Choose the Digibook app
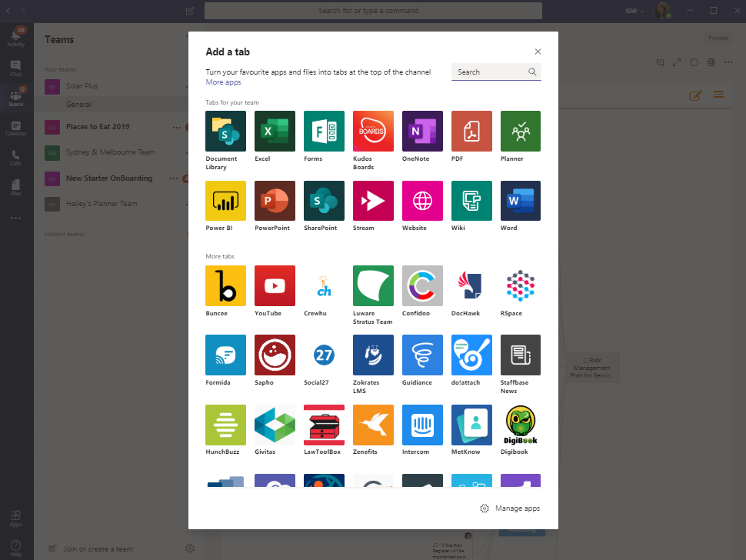Viewport: 746px width, 560px height. point(521,425)
